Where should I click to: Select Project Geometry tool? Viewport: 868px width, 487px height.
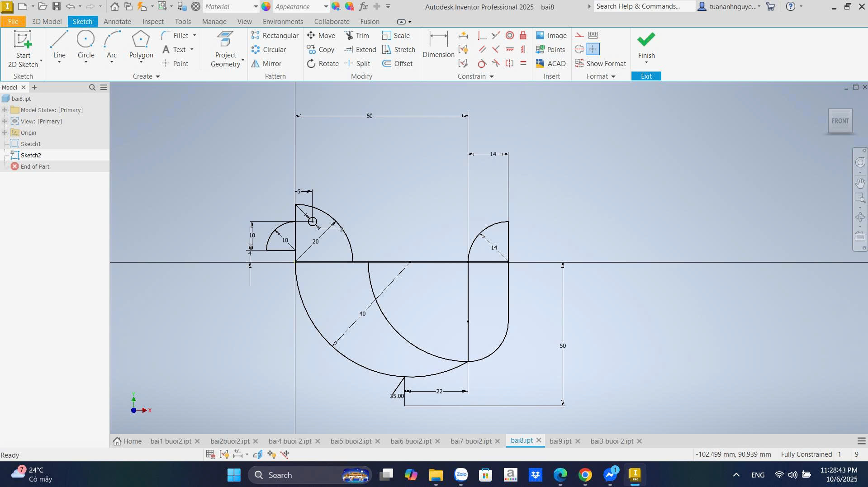tap(225, 49)
